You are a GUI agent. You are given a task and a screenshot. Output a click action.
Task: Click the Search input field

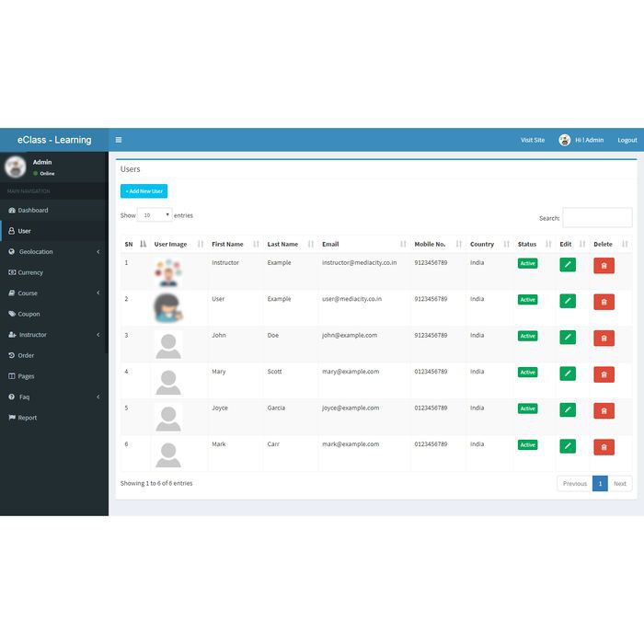point(597,218)
